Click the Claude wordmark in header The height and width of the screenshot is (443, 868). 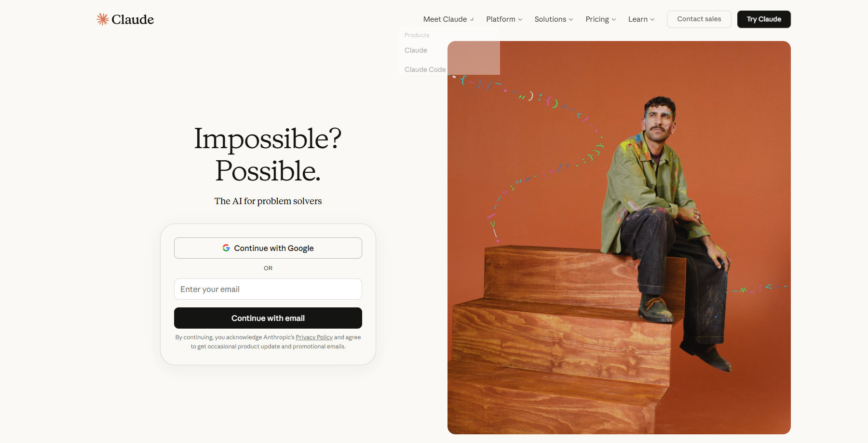133,19
